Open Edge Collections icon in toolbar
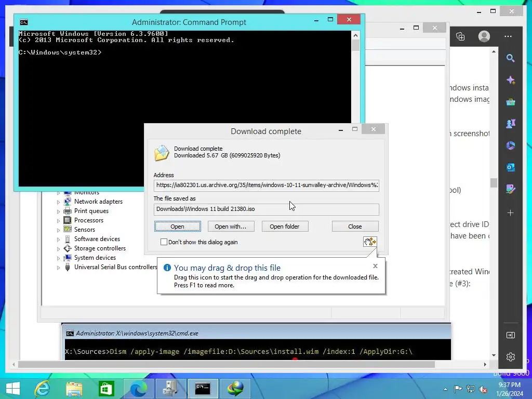The image size is (532, 399). [x=460, y=36]
